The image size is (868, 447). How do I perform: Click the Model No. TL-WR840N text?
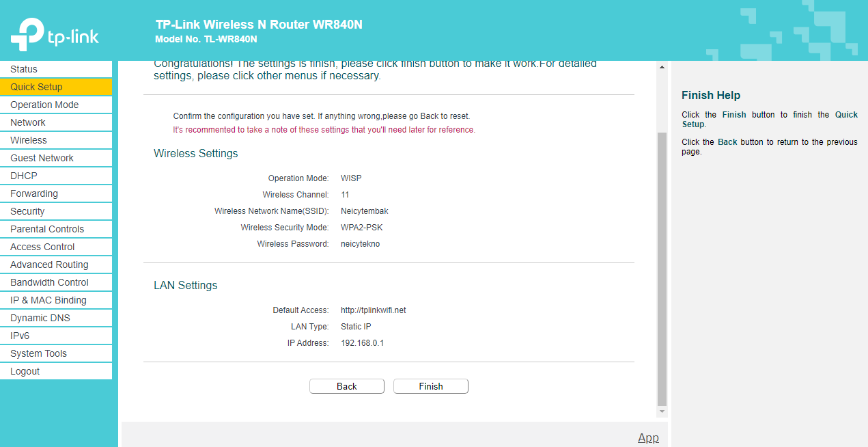[206, 40]
